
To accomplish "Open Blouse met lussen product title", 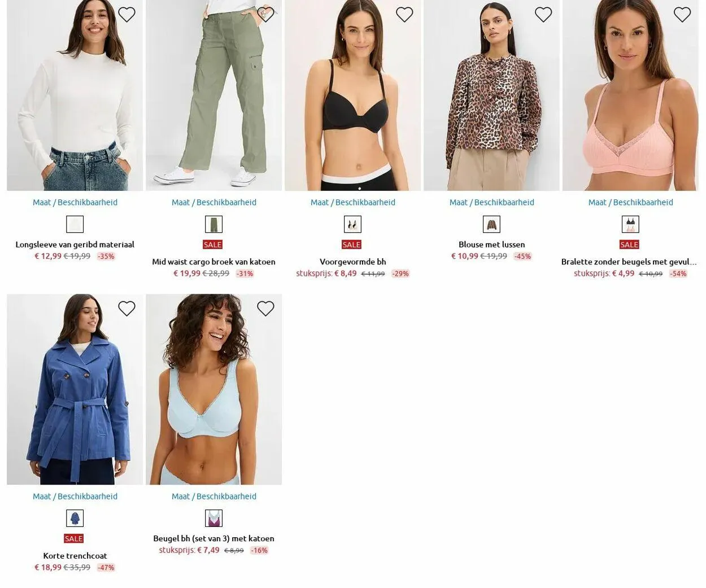I will [x=492, y=245].
